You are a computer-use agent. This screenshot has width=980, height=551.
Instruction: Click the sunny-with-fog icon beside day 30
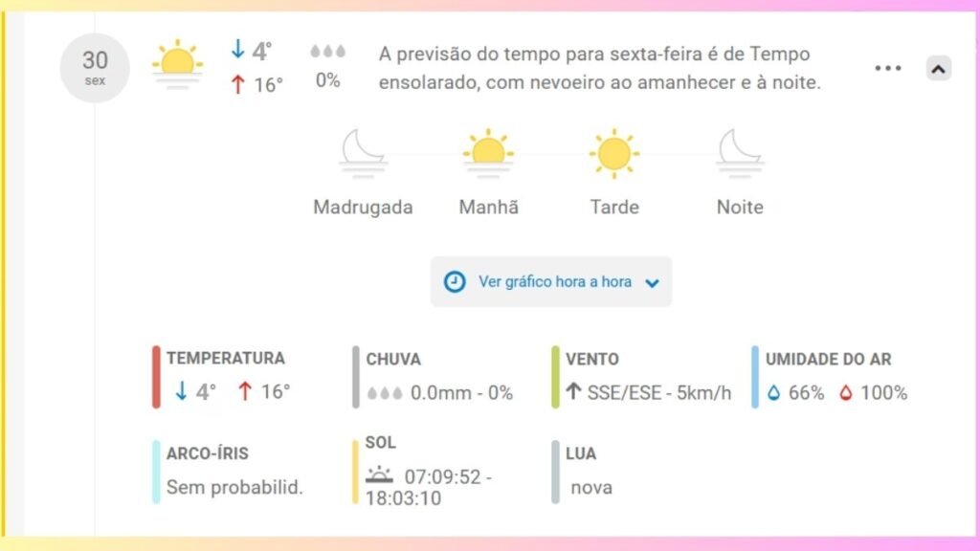tap(177, 65)
